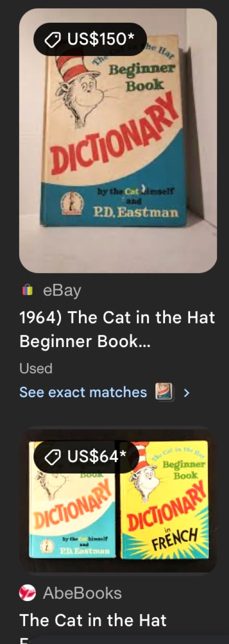
Task: View the eBay Beginner Book Dictionary photo
Action: tap(118, 140)
